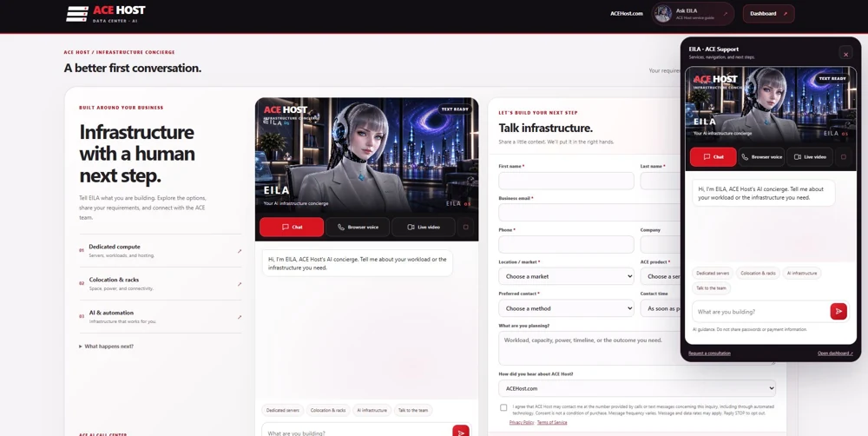The height and width of the screenshot is (436, 868).
Task: Click the ACE HOST logo in the header
Action: [105, 14]
